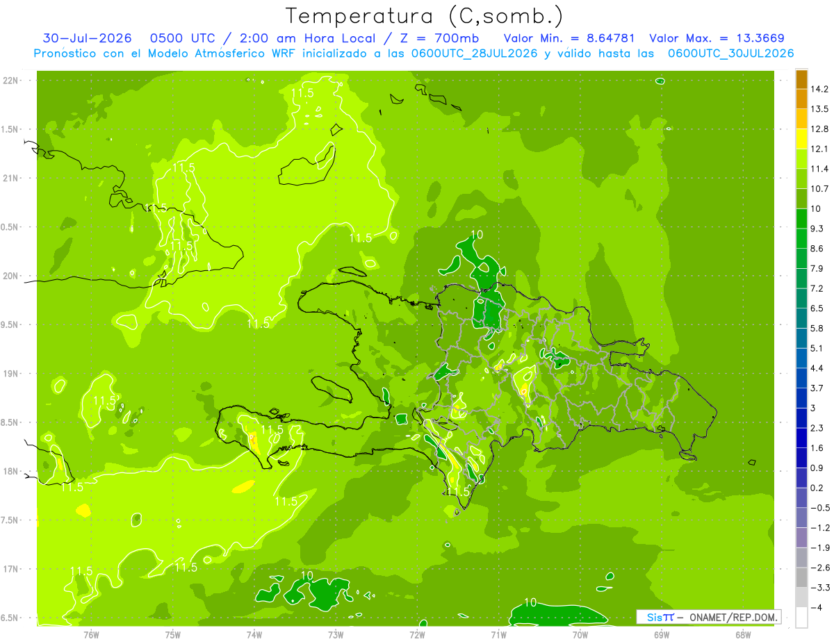The width and height of the screenshot is (834, 644).
Task: Click the -1.9 colorbar tick label
Action: (x=819, y=547)
